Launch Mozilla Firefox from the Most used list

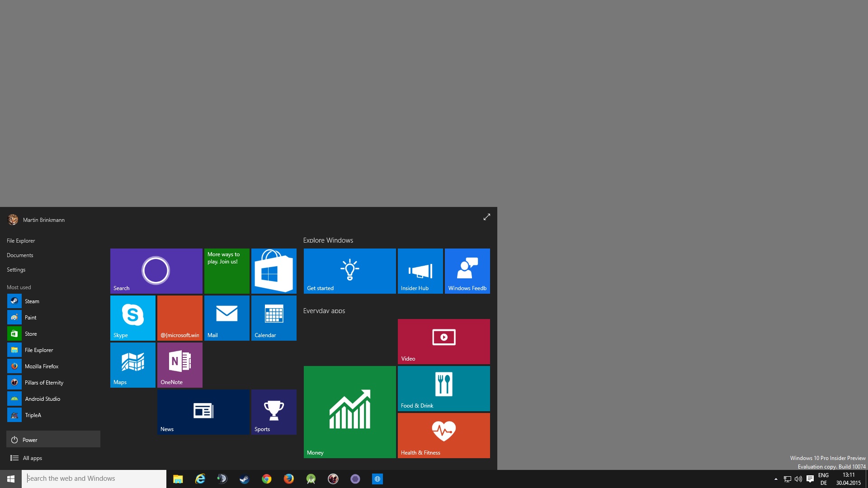(x=53, y=366)
